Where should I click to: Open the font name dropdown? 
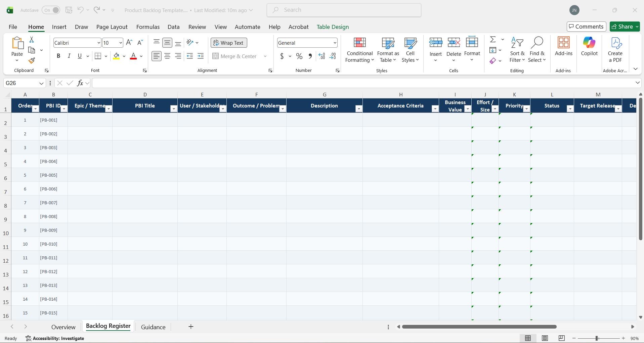point(98,43)
